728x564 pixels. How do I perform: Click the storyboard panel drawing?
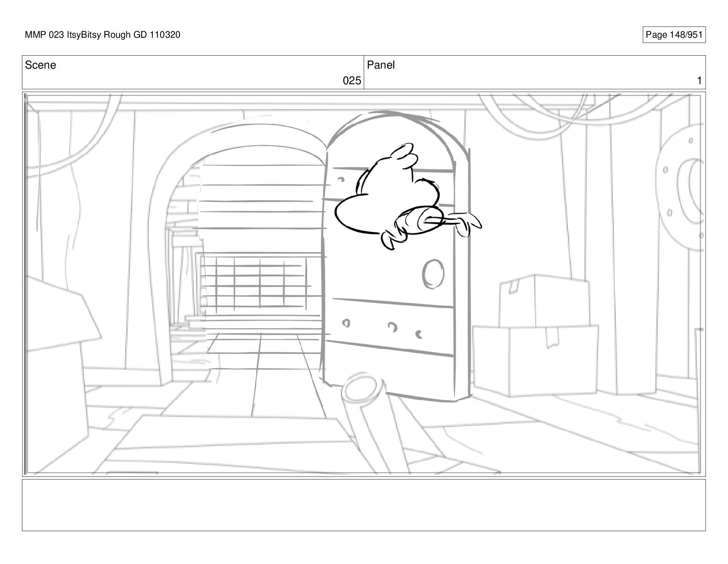pyautogui.click(x=364, y=284)
